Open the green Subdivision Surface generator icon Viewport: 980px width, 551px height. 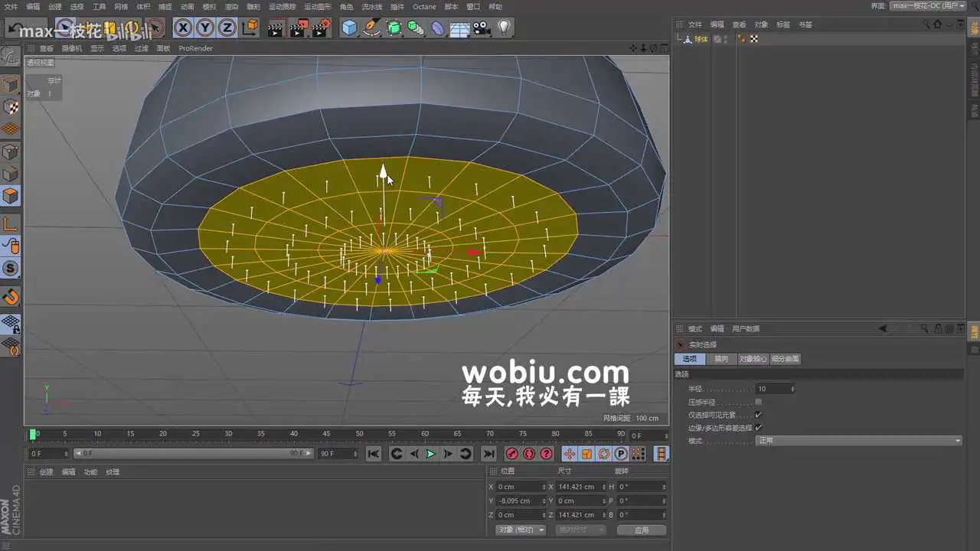coord(394,28)
